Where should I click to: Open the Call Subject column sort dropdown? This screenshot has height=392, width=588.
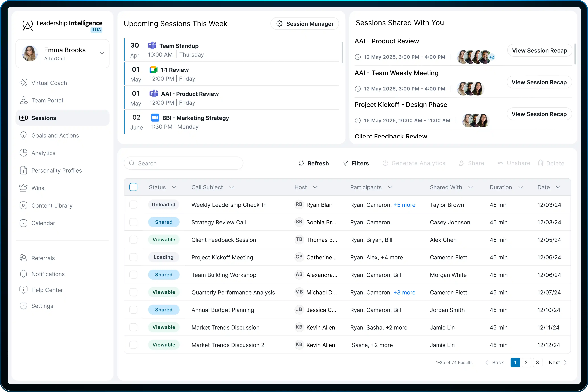pos(232,187)
